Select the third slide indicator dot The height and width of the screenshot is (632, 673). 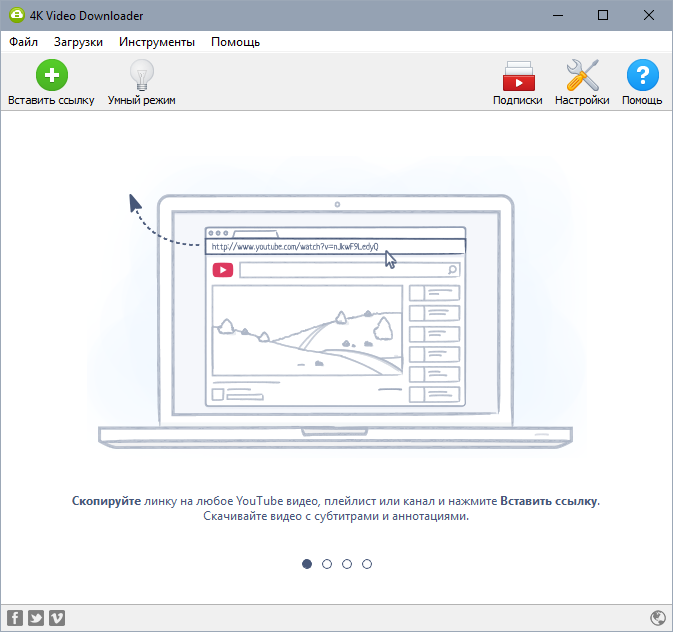click(x=347, y=564)
